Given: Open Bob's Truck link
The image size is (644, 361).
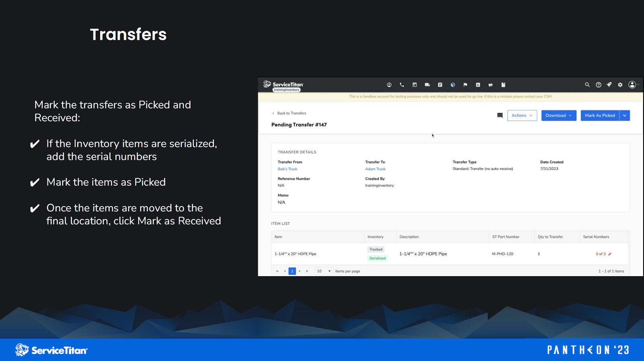Looking at the screenshot, I should coord(287,169).
